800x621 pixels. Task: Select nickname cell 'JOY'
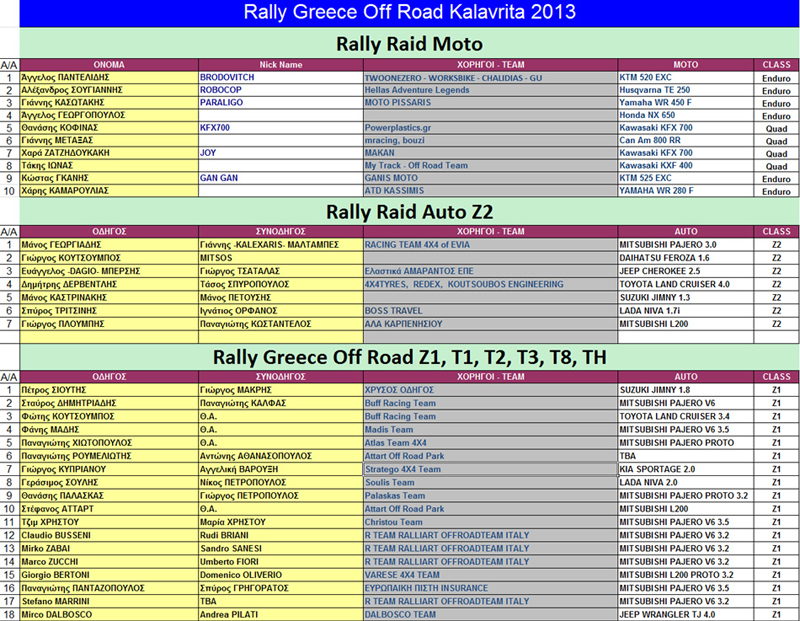281,153
